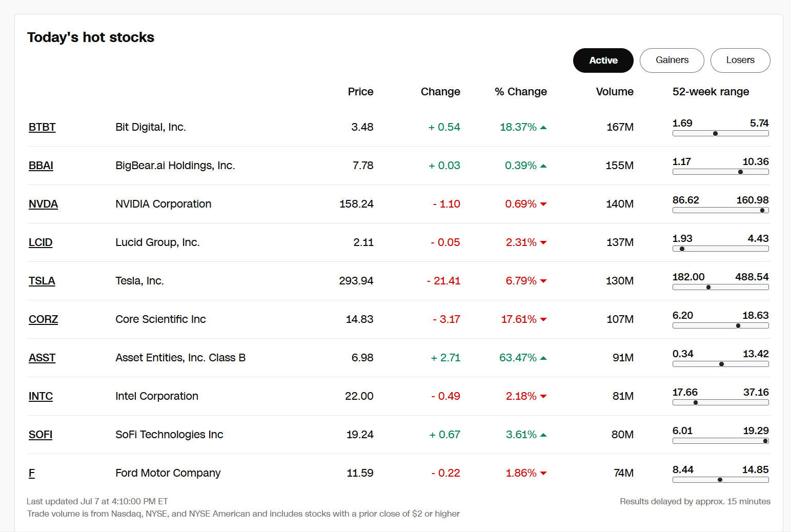Click the Bit Digital, Inc. company name
Screen dimensions: 791x532
[151, 127]
